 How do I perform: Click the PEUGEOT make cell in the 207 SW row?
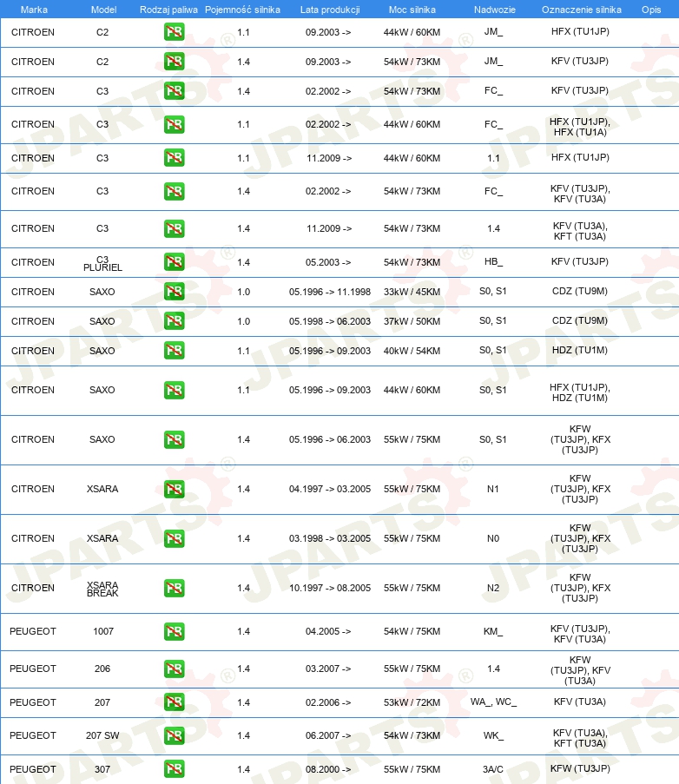(x=33, y=735)
